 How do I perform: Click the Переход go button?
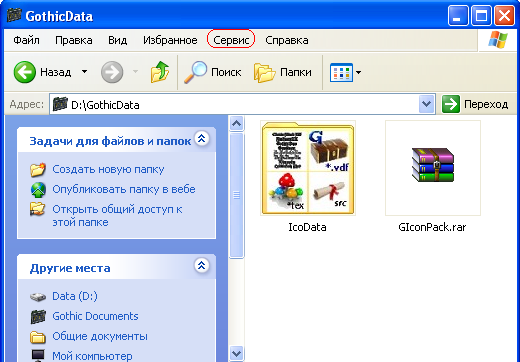coord(475,104)
